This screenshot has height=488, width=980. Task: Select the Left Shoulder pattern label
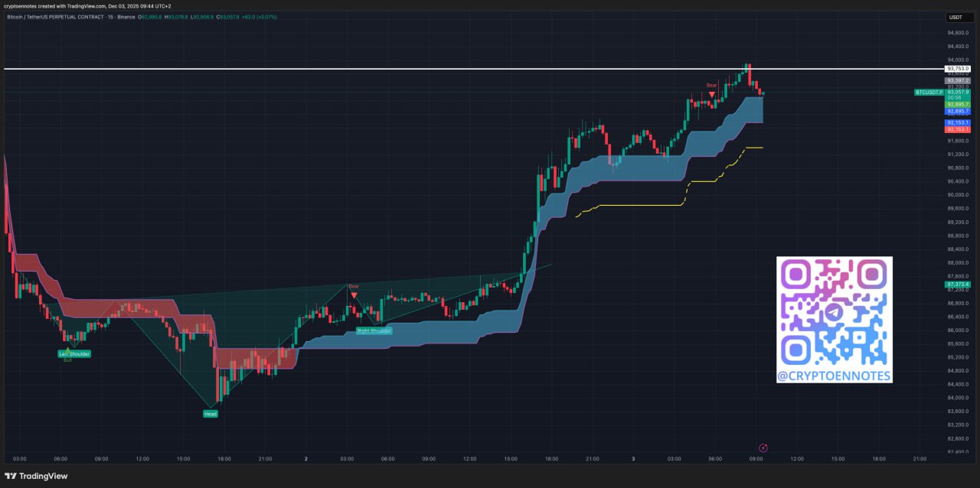(74, 354)
